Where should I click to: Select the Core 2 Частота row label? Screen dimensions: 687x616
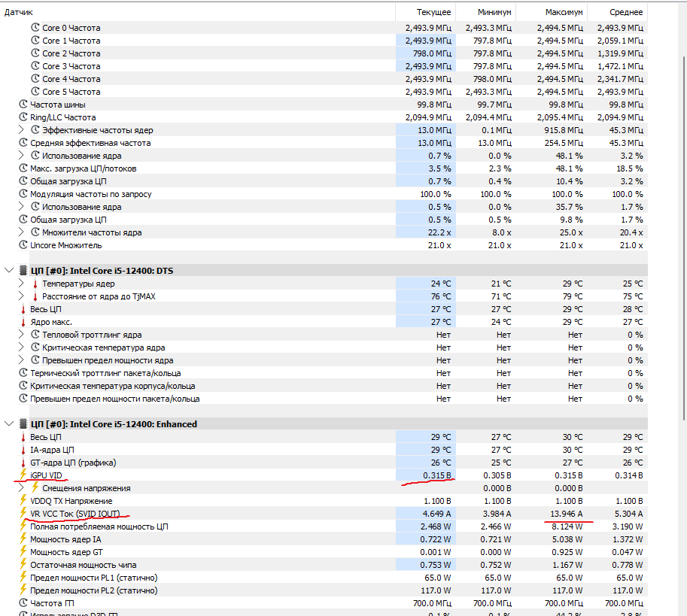click(x=71, y=53)
